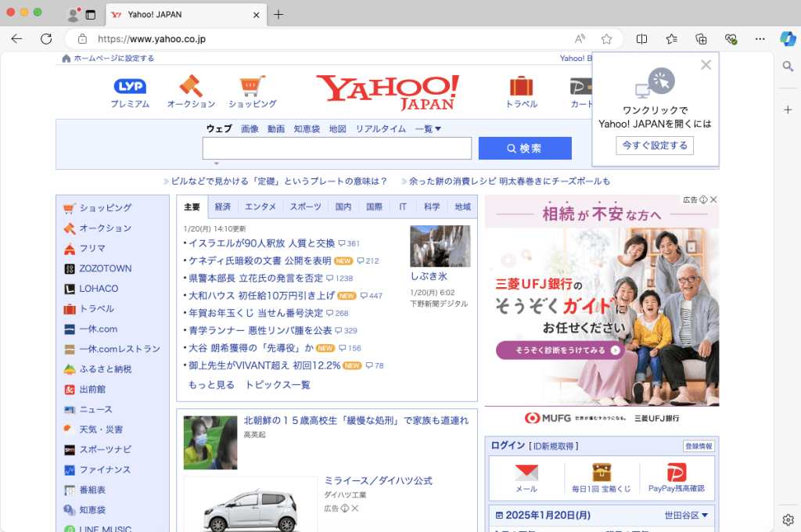Expand the 一覧 search category dropdown
The height and width of the screenshot is (532, 801).
427,128
